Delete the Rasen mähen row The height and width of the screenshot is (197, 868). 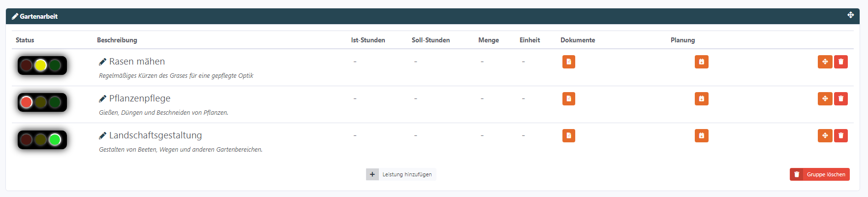(841, 62)
